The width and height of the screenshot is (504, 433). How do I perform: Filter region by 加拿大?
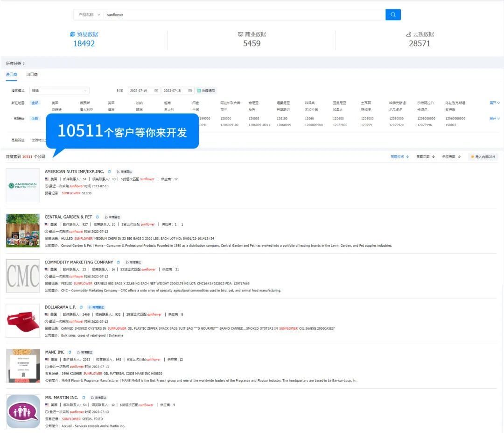338,110
